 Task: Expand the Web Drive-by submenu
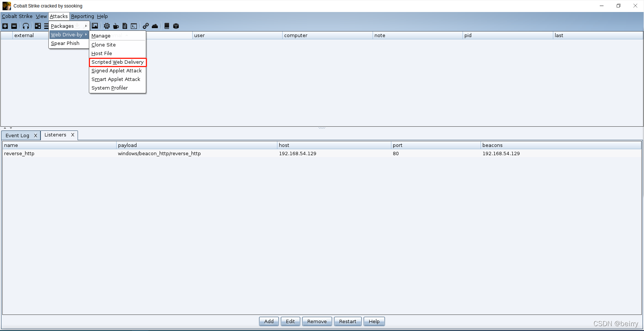tap(69, 34)
